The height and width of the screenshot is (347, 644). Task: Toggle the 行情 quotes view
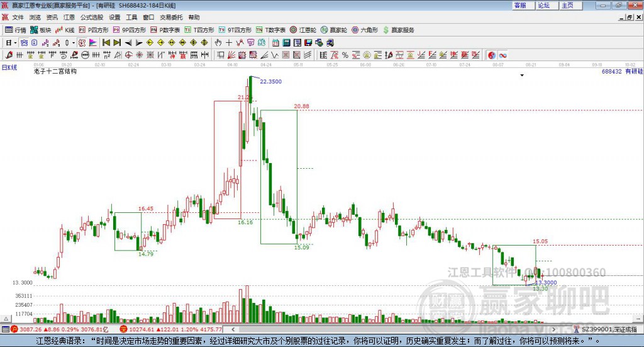click(16, 30)
